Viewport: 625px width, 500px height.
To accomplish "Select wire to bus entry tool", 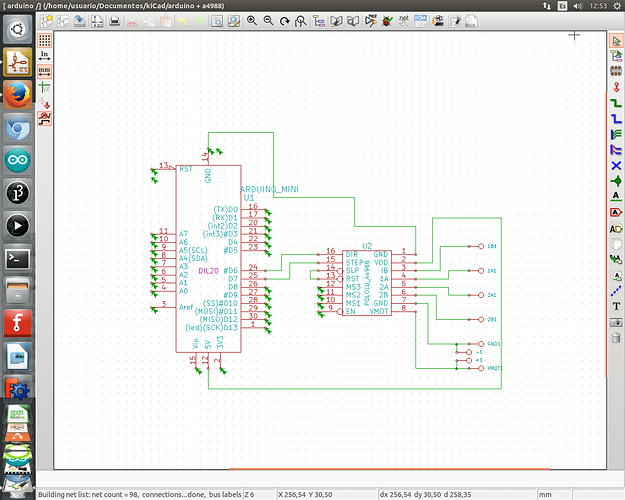I will coord(616,134).
